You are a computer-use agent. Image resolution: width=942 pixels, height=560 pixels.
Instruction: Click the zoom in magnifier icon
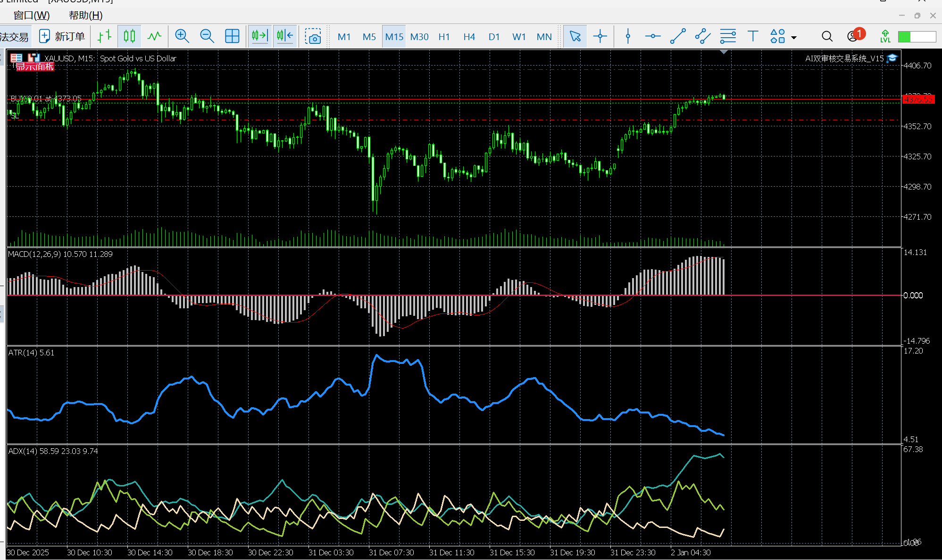click(182, 36)
